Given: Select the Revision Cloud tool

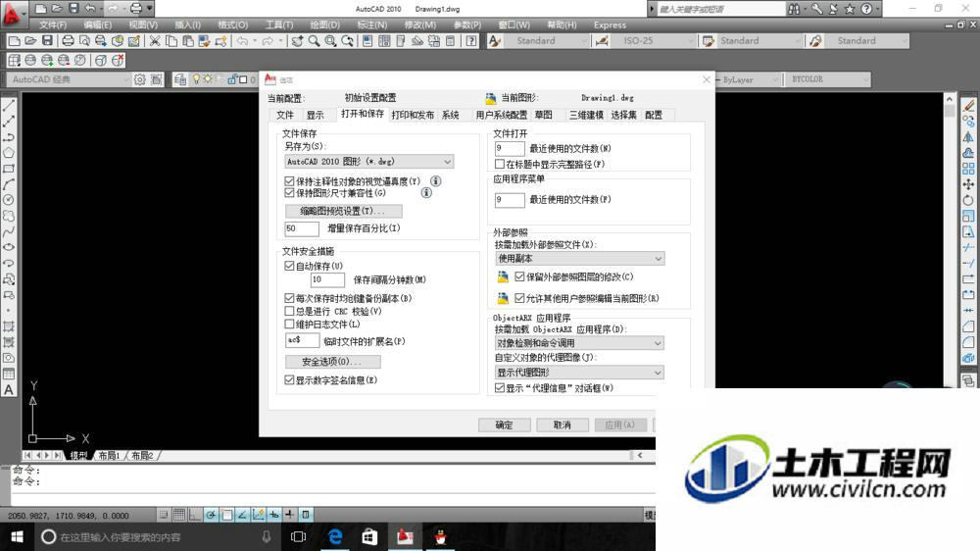Looking at the screenshot, I should tap(9, 216).
